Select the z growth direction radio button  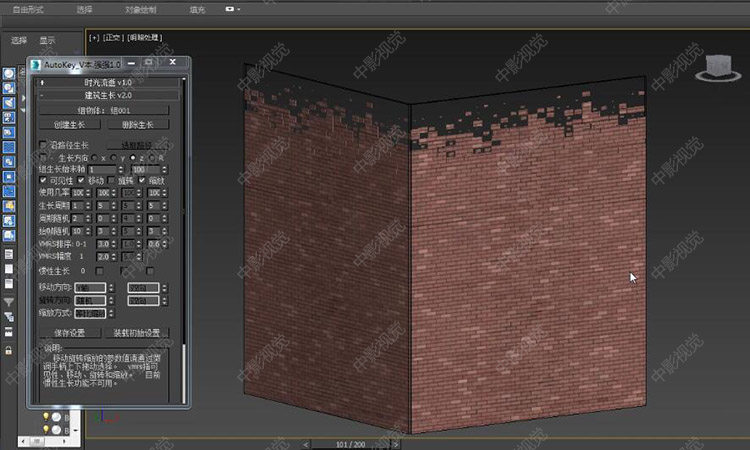coord(134,158)
